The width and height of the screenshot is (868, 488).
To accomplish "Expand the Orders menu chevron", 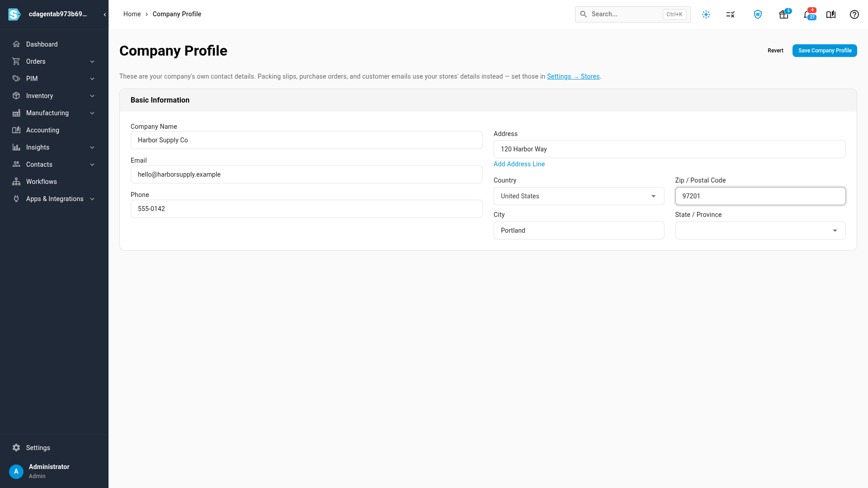I will point(92,61).
